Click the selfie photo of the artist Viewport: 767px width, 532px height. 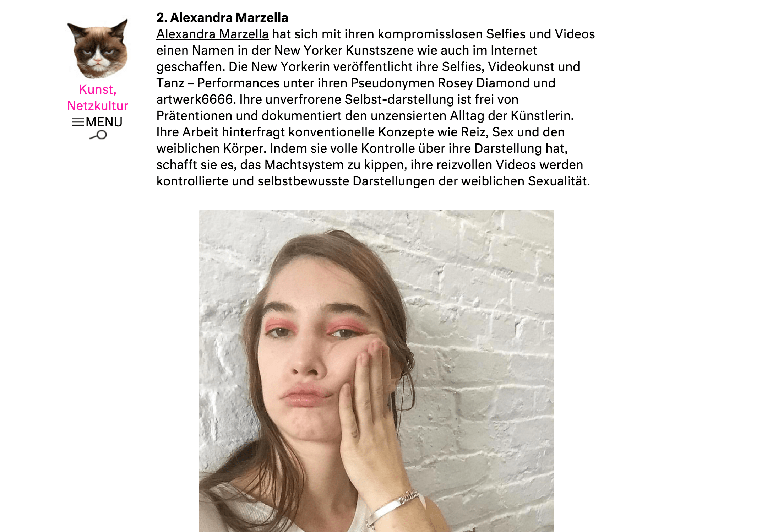pyautogui.click(x=376, y=370)
